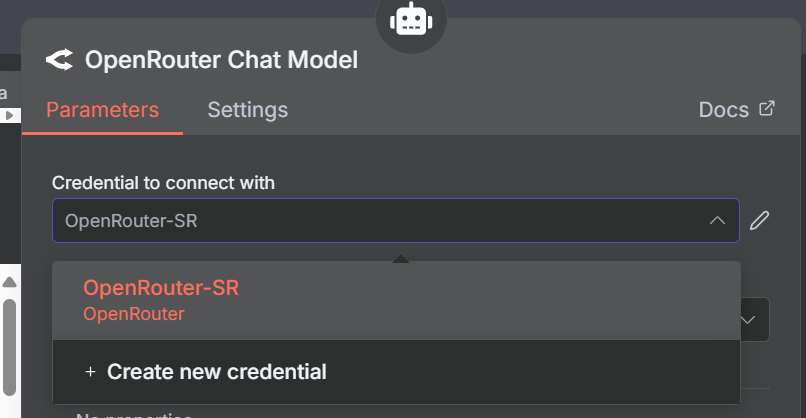The width and height of the screenshot is (806, 418).
Task: Click the left panel's vertical scrollbar thumb
Action: pos(9,348)
